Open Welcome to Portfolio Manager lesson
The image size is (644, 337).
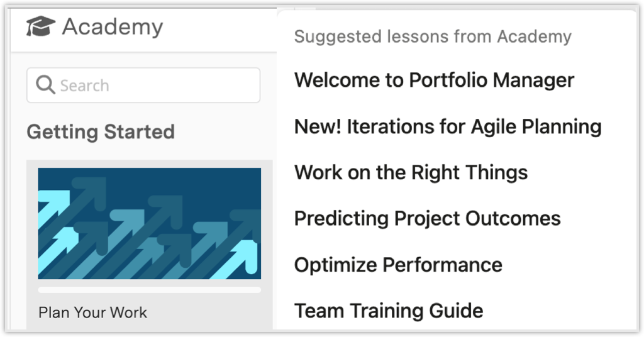pos(434,80)
